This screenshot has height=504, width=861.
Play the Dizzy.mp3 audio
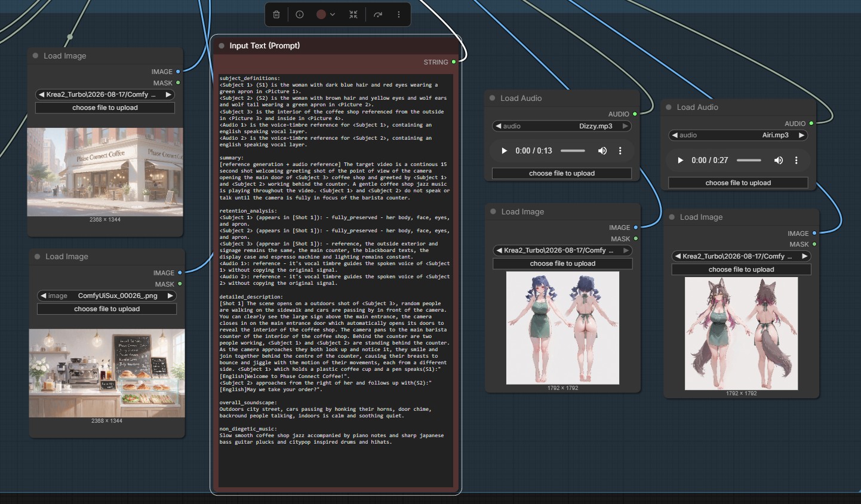pyautogui.click(x=504, y=150)
